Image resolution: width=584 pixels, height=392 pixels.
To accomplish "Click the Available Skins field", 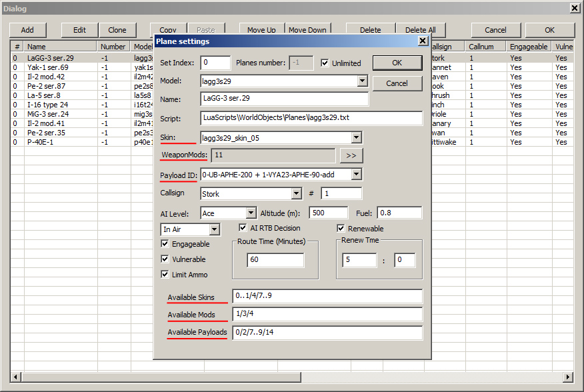I will tap(327, 296).
